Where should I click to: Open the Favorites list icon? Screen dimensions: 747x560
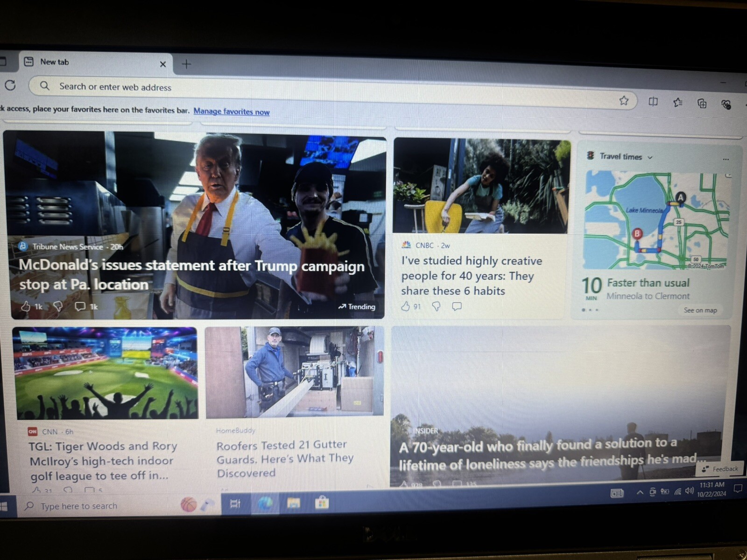[678, 103]
